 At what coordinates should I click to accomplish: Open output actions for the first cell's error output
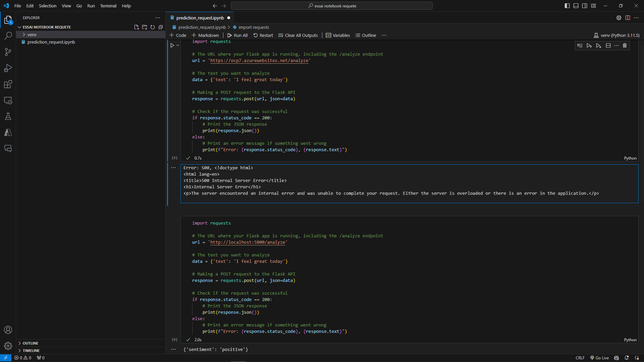[173, 168]
